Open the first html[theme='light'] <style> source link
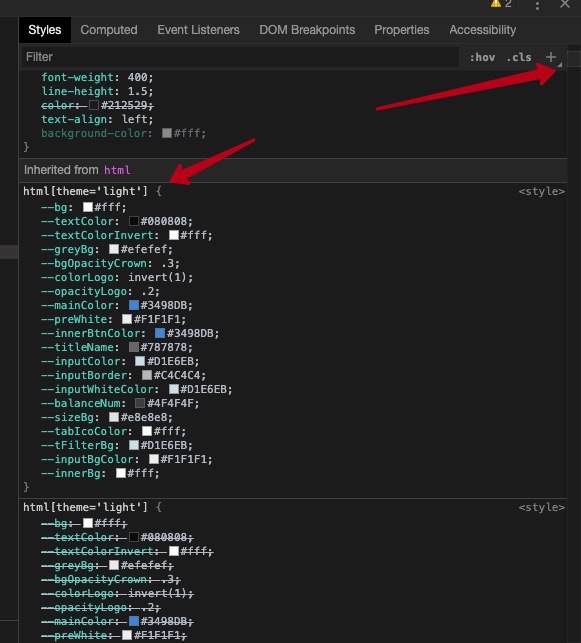This screenshot has width=581, height=643. 541,192
